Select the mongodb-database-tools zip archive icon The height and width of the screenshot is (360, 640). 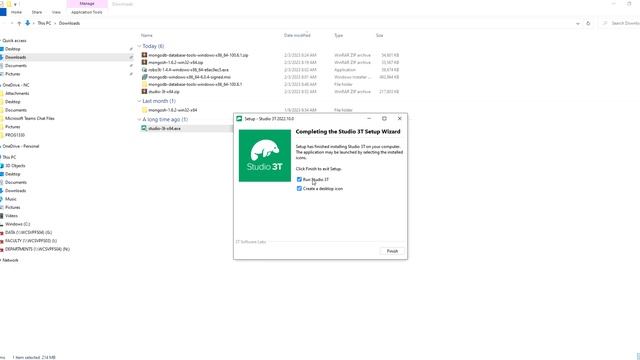(144, 55)
